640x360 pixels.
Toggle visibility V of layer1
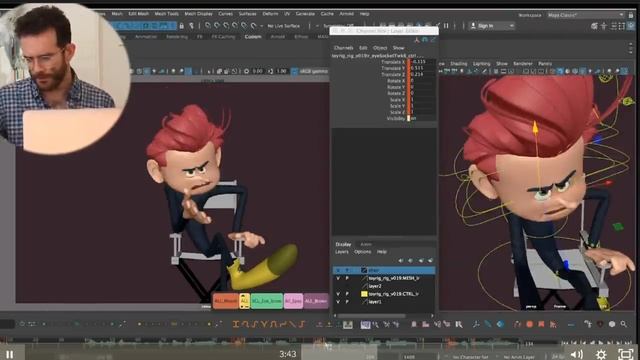(338, 302)
